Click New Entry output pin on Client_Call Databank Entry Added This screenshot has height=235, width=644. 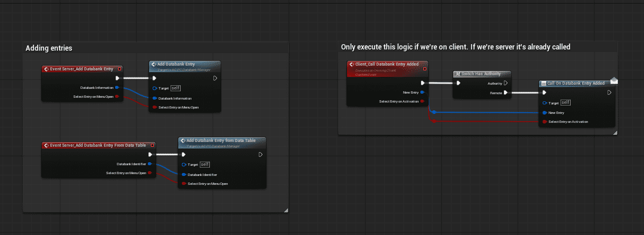(422, 92)
